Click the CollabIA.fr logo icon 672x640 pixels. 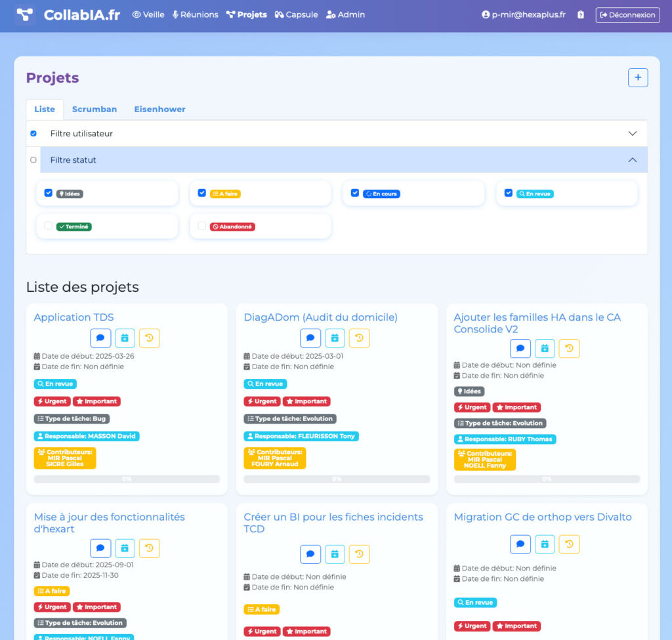tap(25, 14)
